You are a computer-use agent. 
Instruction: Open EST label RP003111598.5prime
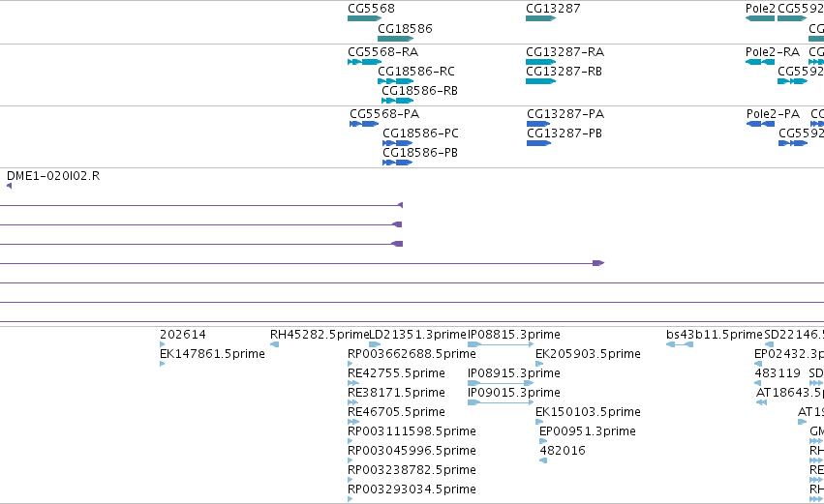[x=412, y=431]
